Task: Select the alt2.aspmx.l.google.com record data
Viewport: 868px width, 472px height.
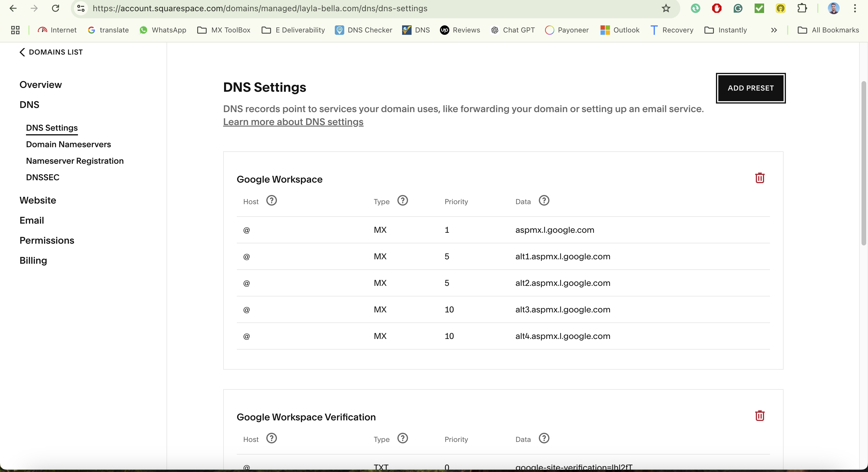Action: 563,283
